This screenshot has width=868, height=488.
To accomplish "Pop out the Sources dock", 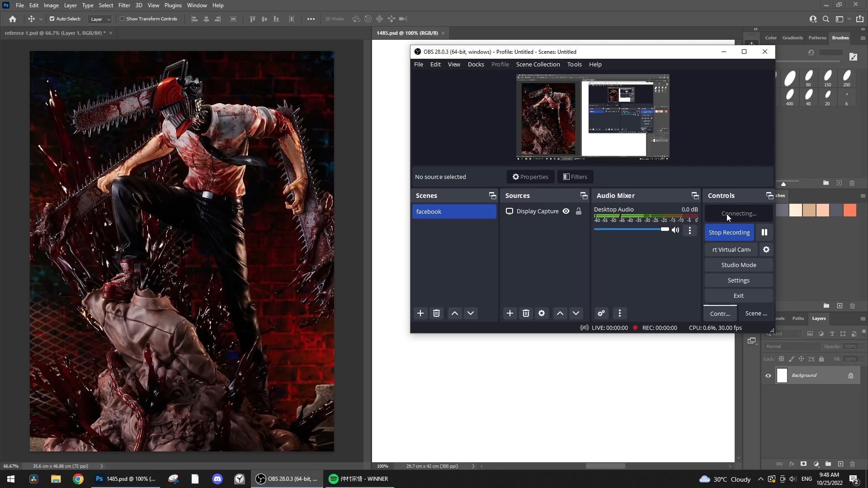I will (x=584, y=196).
